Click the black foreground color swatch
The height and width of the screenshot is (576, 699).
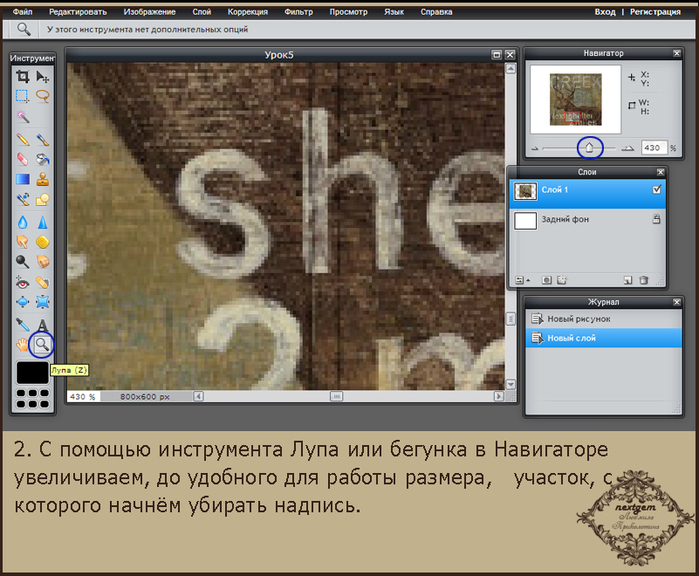point(33,373)
